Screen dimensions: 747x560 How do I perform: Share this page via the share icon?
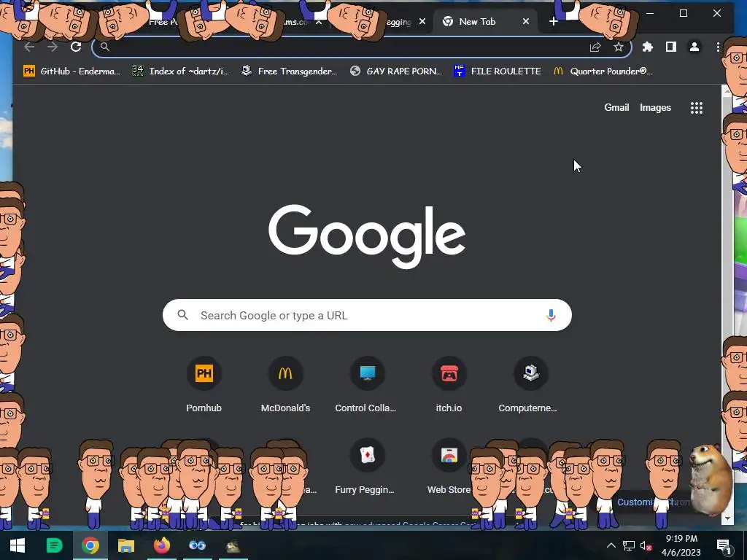tap(595, 47)
